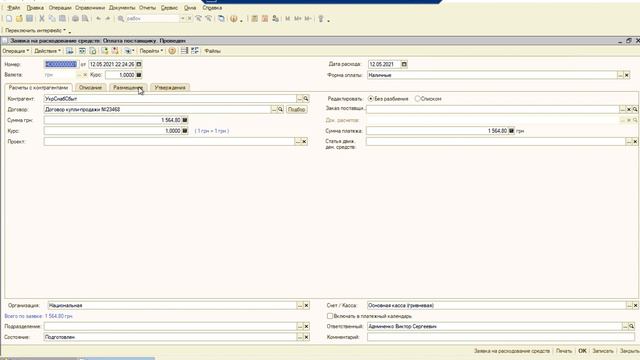The image size is (640, 360).
Task: Clear the Проект field with the X button
Action: 304,142
